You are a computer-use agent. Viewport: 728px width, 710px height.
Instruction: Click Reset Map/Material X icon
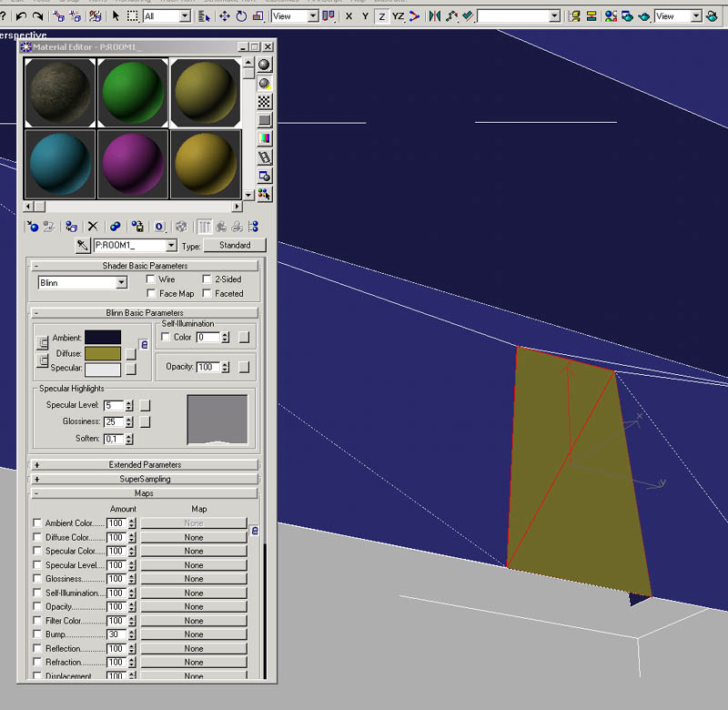(x=92, y=227)
